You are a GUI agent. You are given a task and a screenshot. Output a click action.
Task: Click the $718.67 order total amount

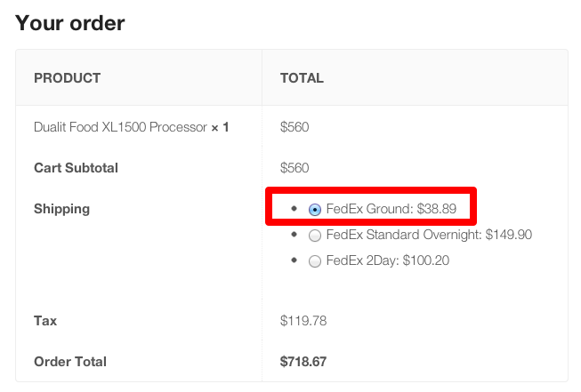(x=303, y=361)
